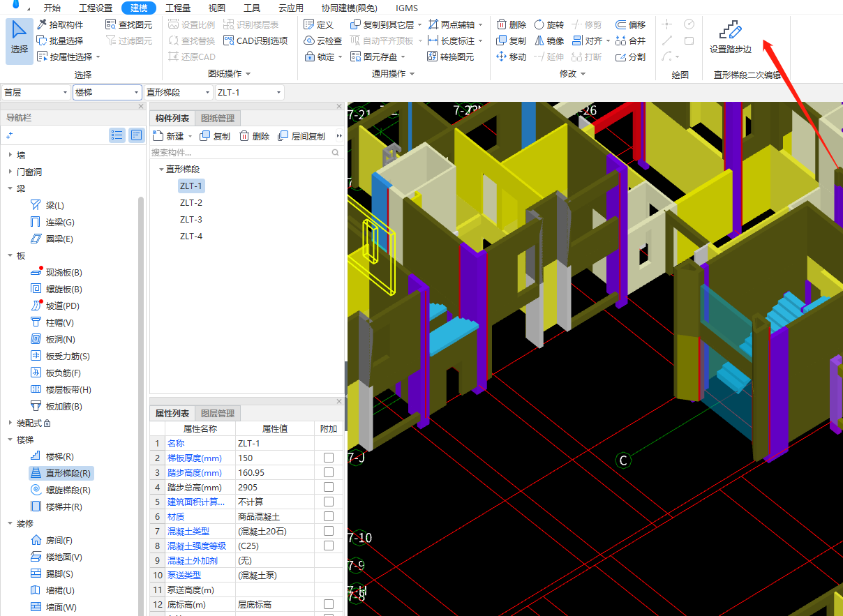Open the 楼梯 category dropdown
The height and width of the screenshot is (616, 843).
pos(107,92)
